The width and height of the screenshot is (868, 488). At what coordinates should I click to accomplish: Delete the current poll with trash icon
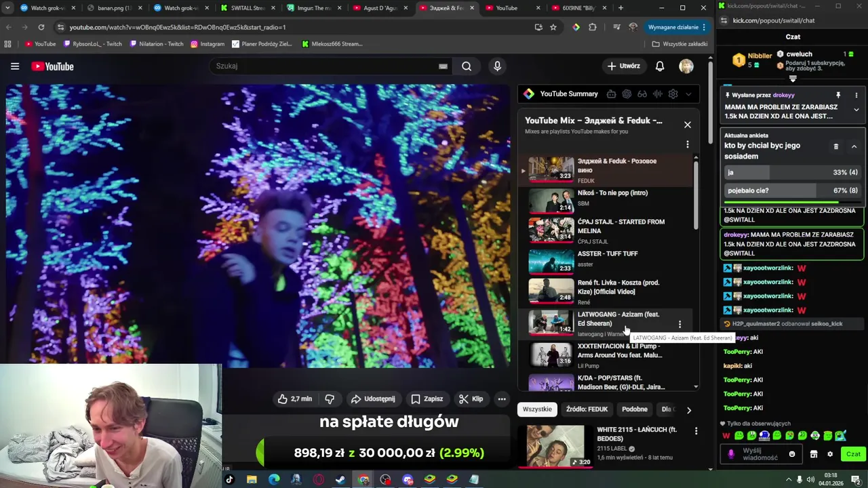(835, 146)
